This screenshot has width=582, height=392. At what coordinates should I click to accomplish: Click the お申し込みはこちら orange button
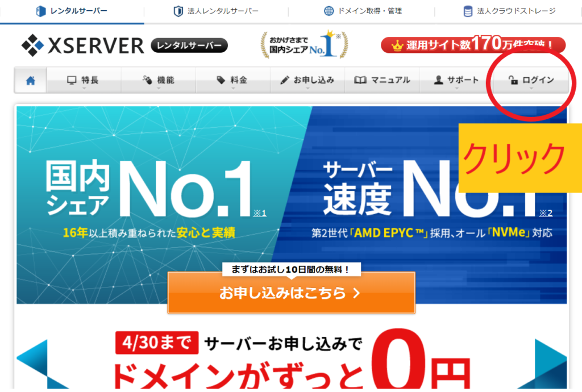tap(292, 293)
